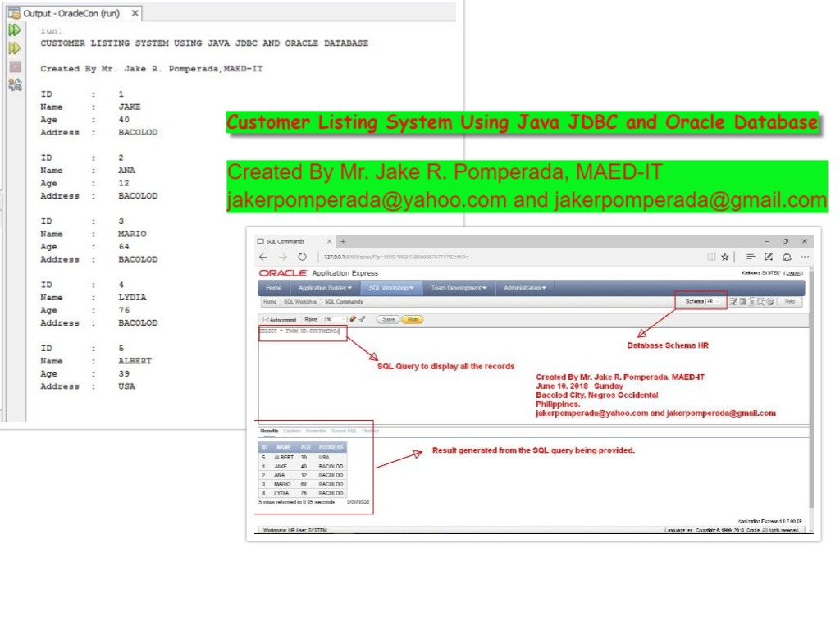
Task: Click the Run button to execute the query
Action: tap(414, 320)
